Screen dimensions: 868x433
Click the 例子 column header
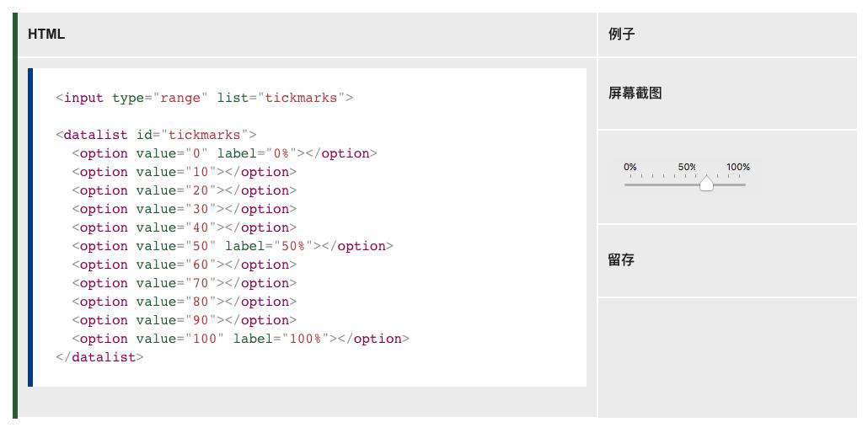tap(621, 35)
